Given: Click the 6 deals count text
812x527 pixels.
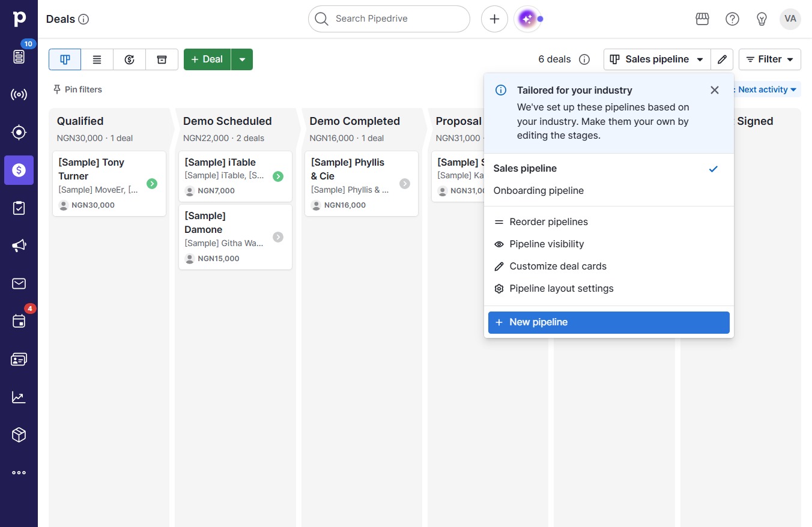Looking at the screenshot, I should point(554,59).
